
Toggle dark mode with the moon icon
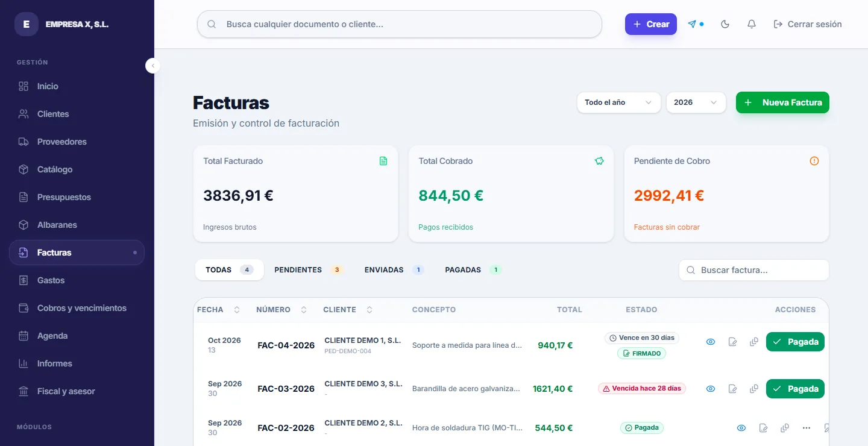[x=725, y=24]
